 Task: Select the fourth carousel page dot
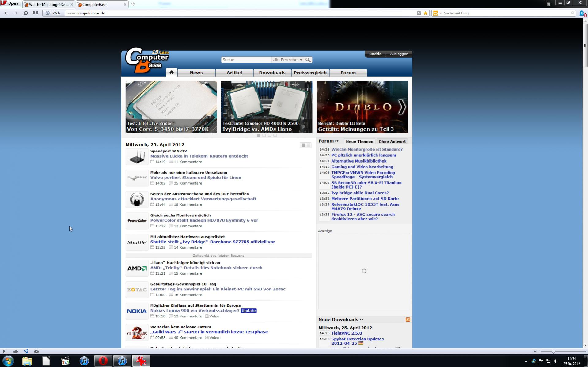click(275, 135)
